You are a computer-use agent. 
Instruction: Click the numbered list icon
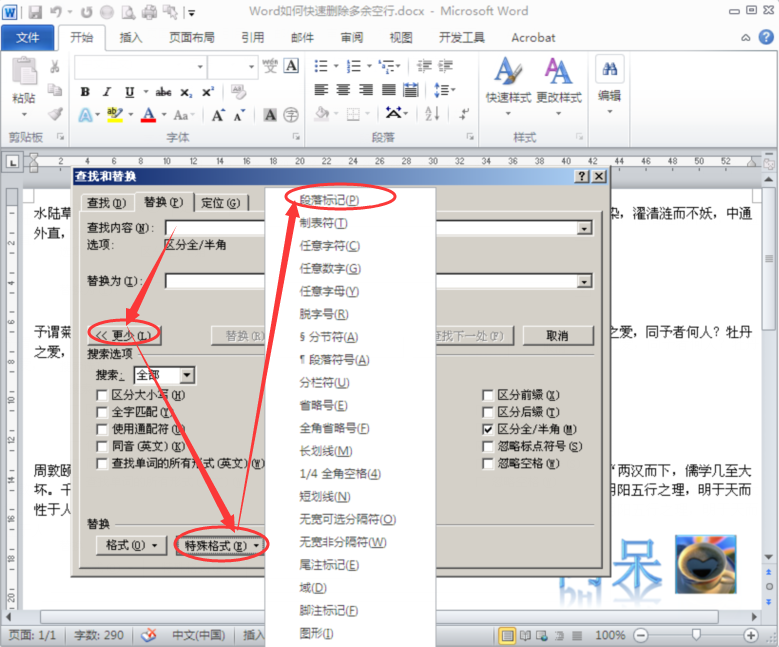[354, 66]
